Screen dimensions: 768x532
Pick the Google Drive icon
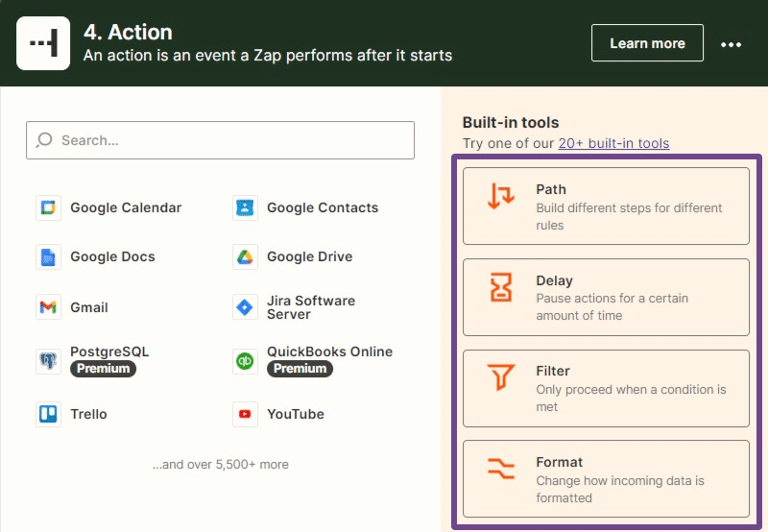click(x=245, y=256)
